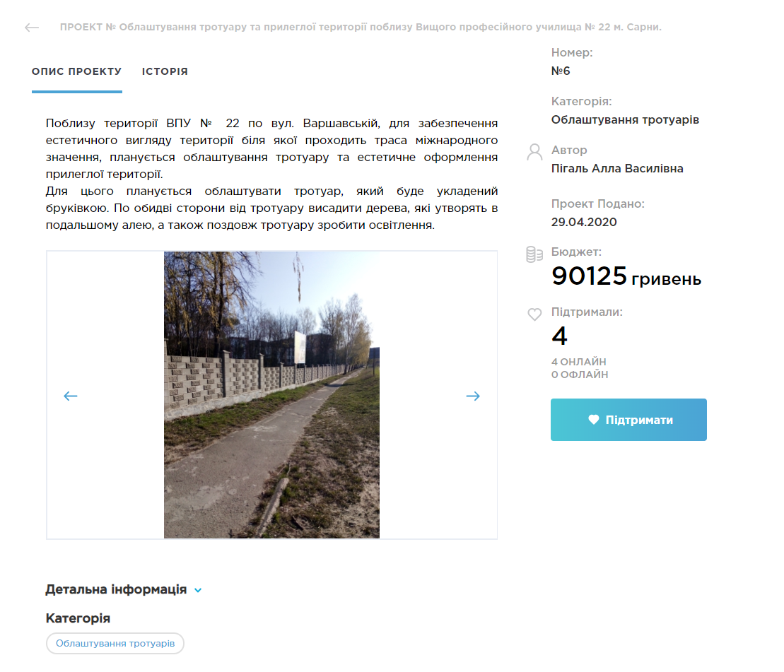Click the white heart inside Підтримати button
The width and height of the screenshot is (784, 672).
594,420
